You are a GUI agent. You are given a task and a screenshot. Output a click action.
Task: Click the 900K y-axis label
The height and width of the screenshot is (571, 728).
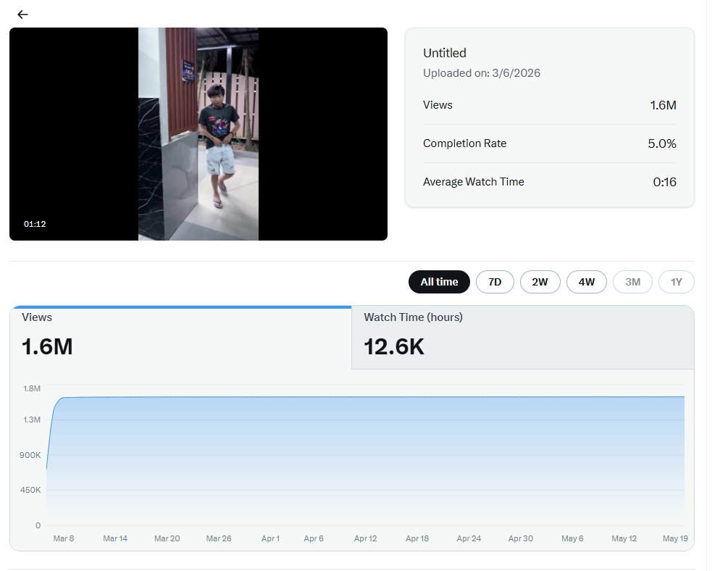coord(30,455)
